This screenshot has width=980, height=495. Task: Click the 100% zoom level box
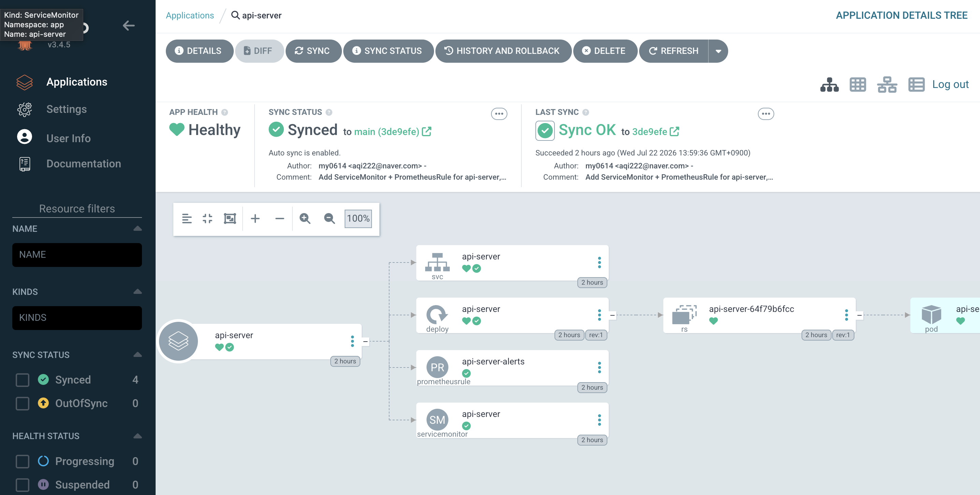click(358, 219)
